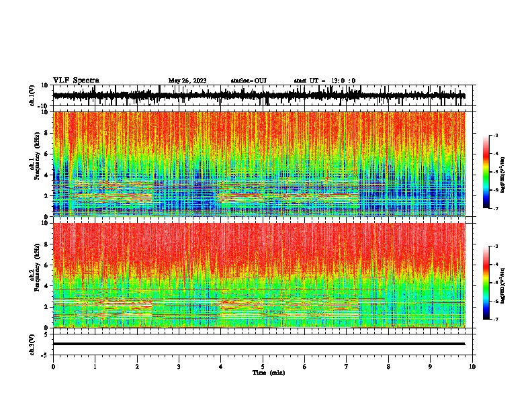Click the 'station=OUI' header label
Viewport: 532px width, 411px height.
(x=249, y=81)
